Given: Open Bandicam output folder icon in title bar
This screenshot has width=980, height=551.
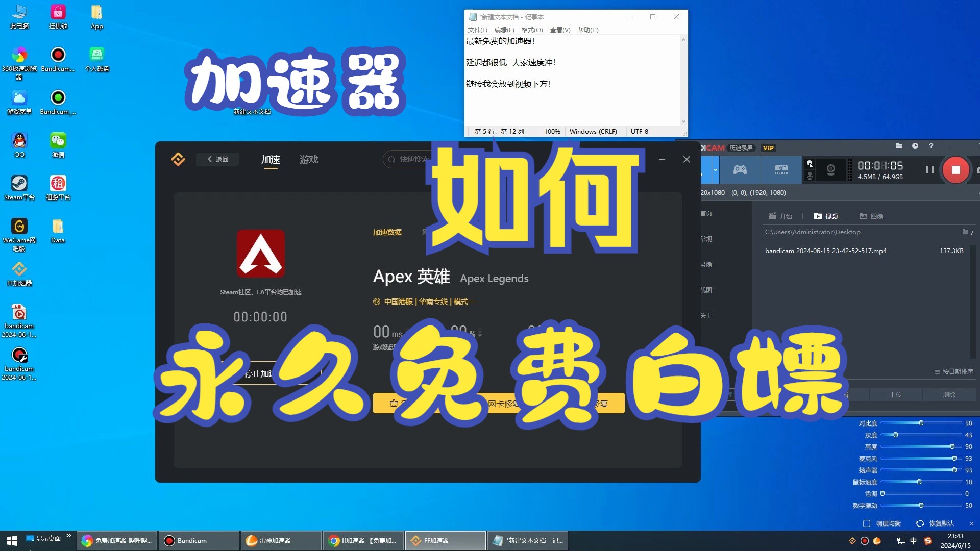Looking at the screenshot, I should (899, 146).
